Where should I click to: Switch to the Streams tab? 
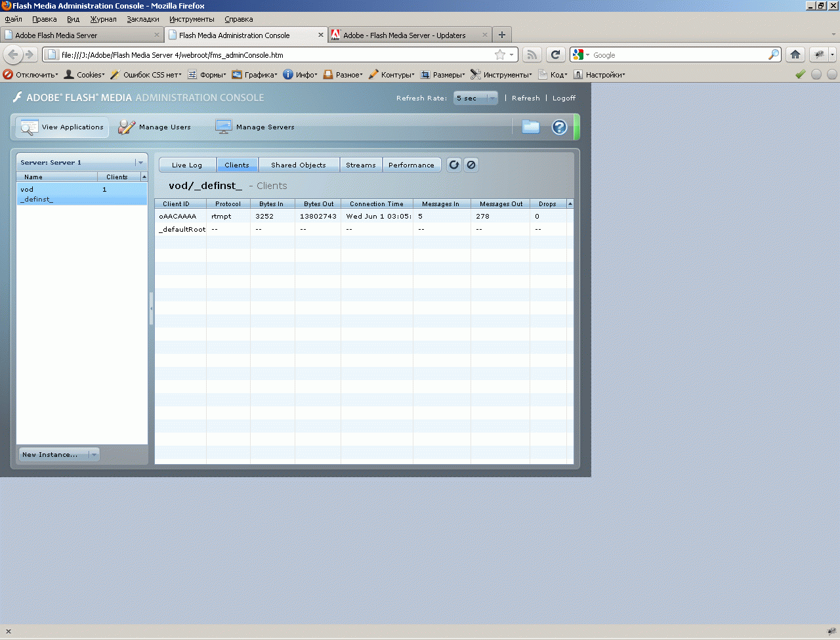(361, 165)
